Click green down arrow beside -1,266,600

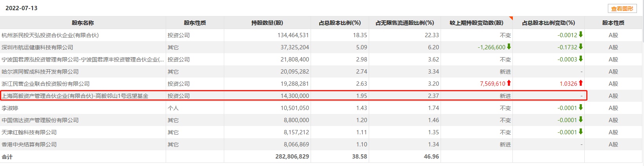pos(509,47)
